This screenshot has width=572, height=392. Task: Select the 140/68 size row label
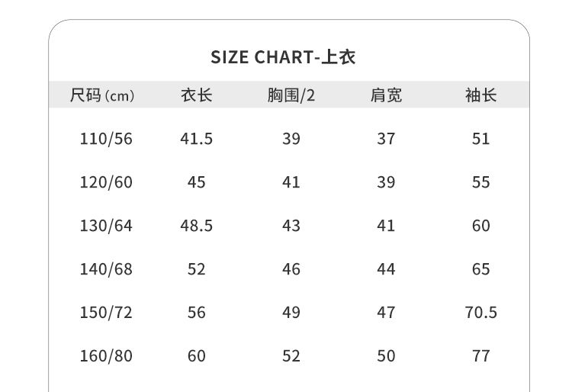(x=106, y=269)
